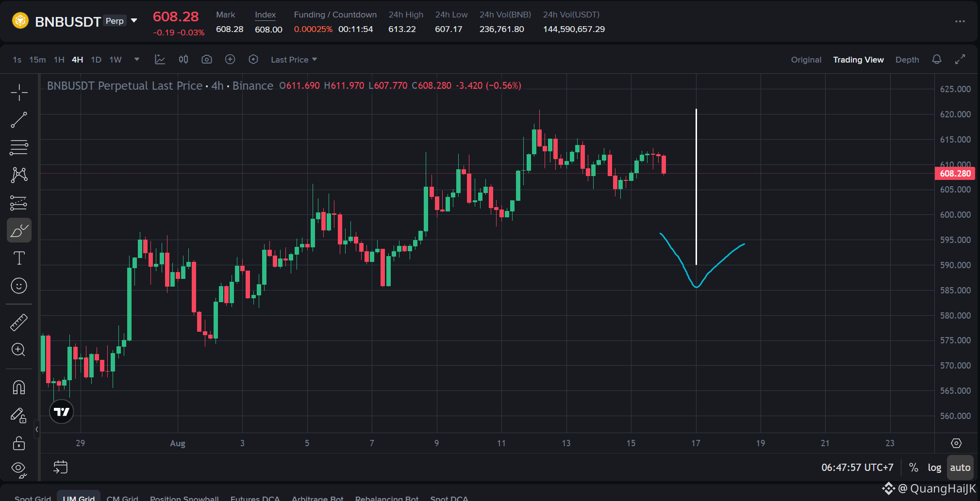Select the 1W interval

(116, 60)
